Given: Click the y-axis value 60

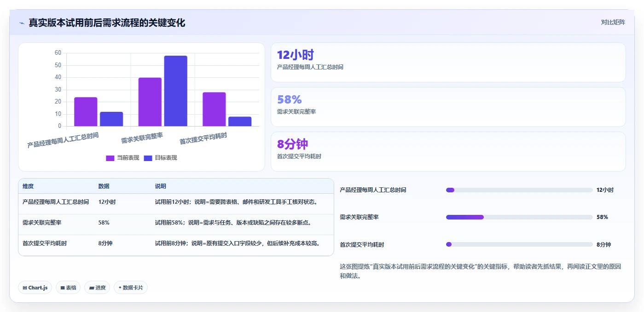Looking at the screenshot, I should click(58, 53).
